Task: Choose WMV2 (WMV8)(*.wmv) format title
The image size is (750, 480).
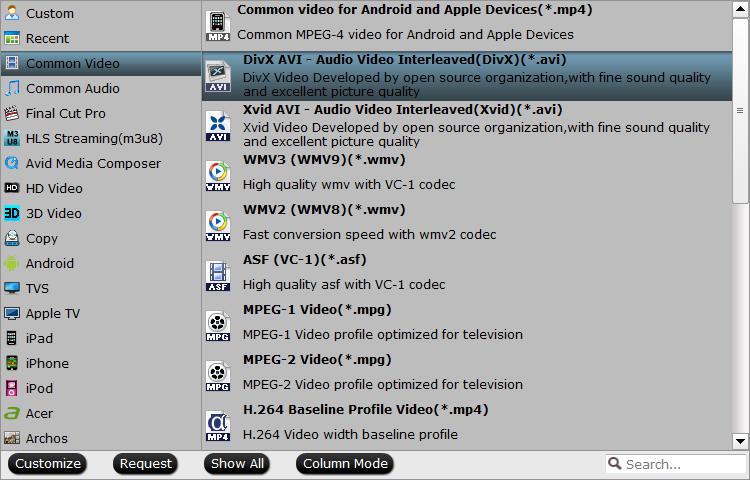Action: 324,210
